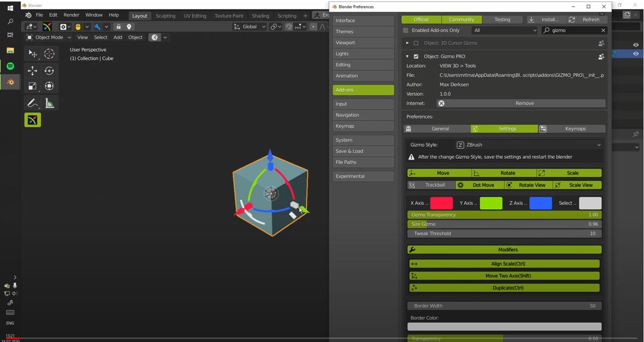This screenshot has height=342, width=644.
Task: Toggle the Rotate gizmo option
Action: 504,173
